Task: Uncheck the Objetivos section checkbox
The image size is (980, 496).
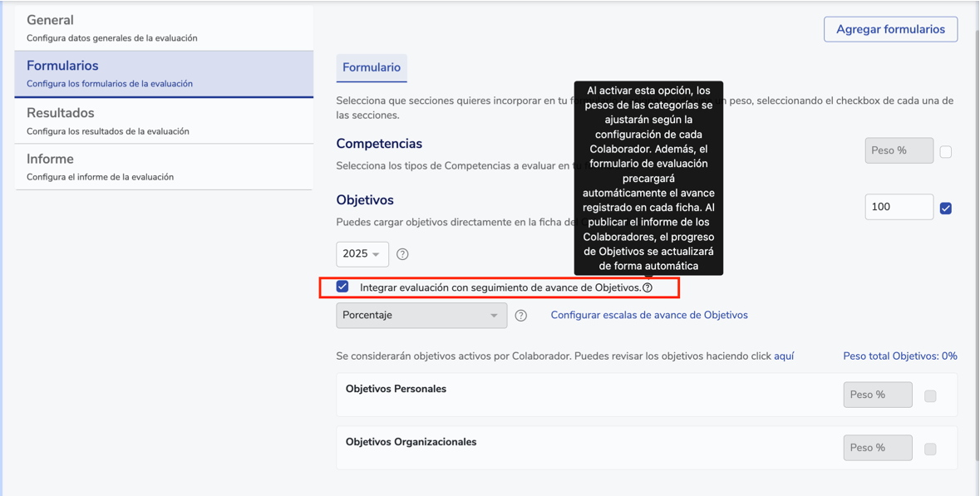Action: pos(946,208)
